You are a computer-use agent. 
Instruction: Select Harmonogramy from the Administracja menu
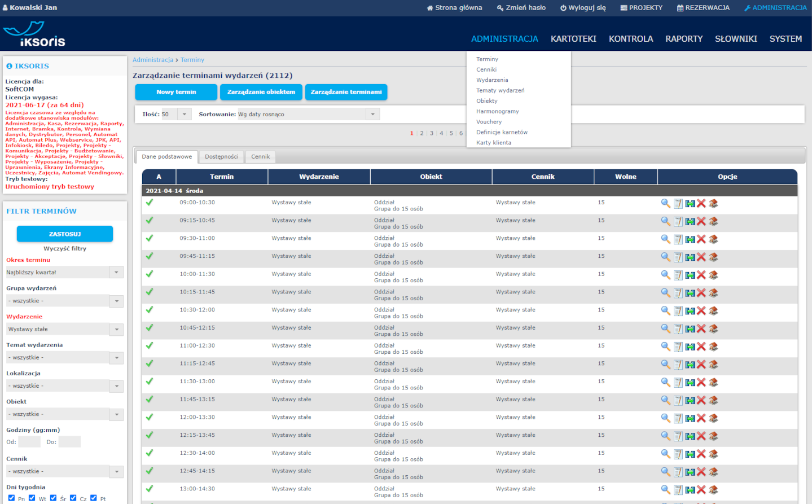click(x=497, y=112)
